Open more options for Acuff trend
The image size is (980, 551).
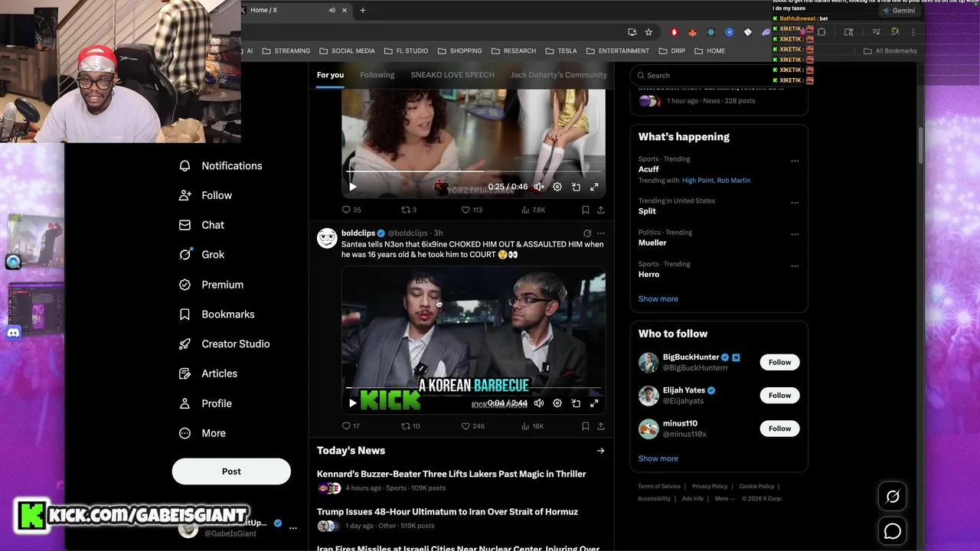(795, 161)
